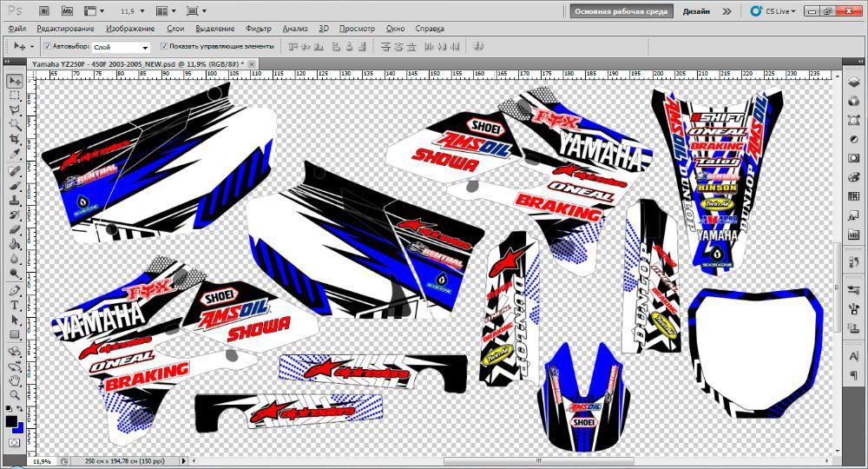Toggle Quick Mask mode
This screenshot has height=469, width=868.
pos(14,443)
